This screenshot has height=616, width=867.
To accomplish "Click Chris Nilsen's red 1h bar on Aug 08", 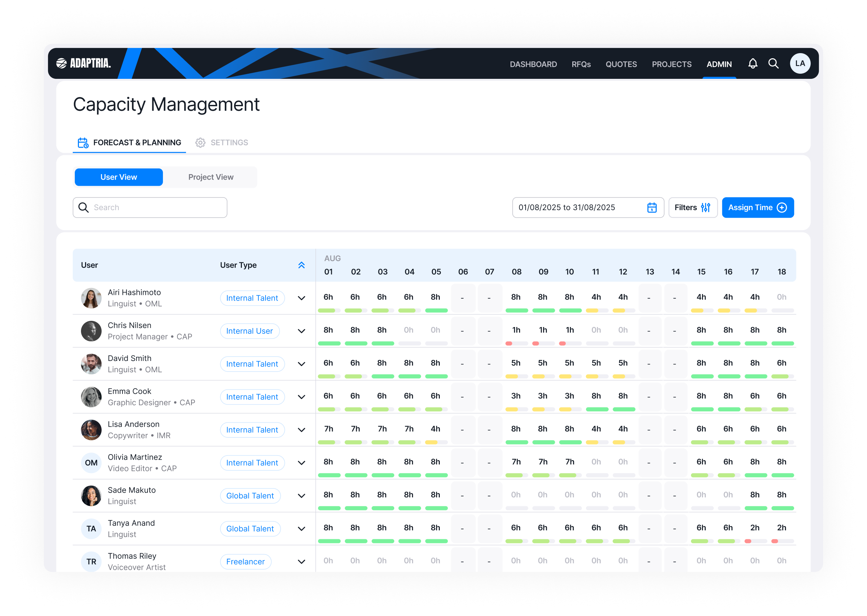I will pyautogui.click(x=509, y=344).
